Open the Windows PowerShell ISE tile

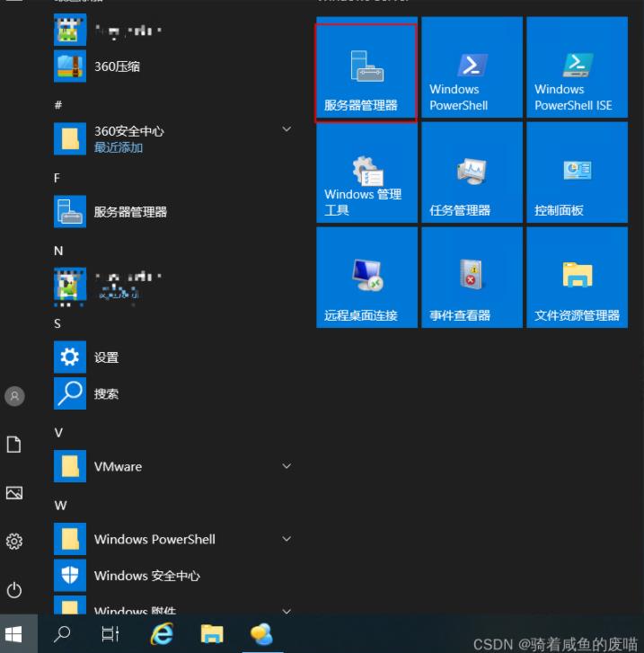(577, 67)
